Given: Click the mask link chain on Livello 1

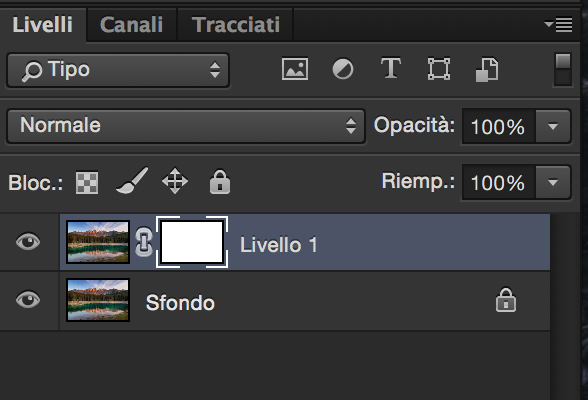Looking at the screenshot, I should tap(144, 242).
